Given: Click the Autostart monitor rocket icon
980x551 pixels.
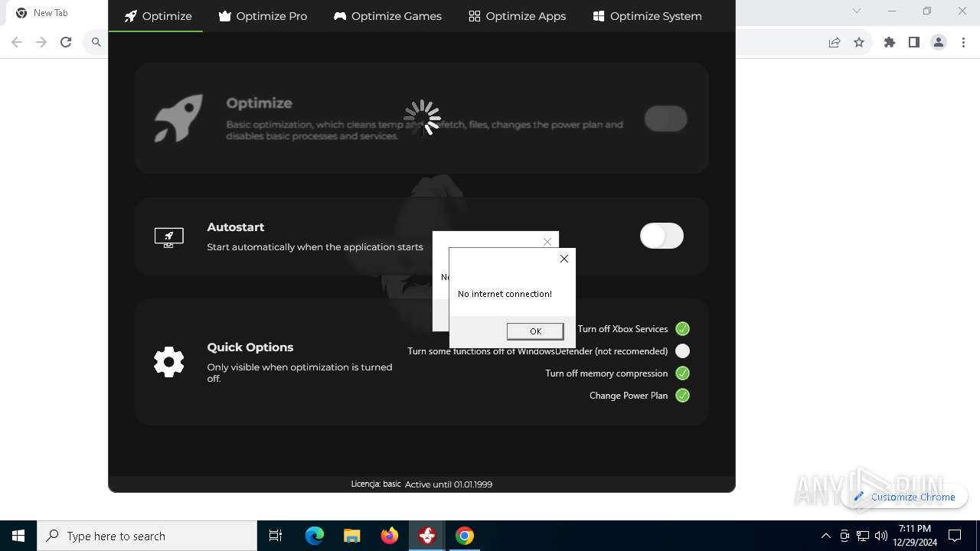Looking at the screenshot, I should click(169, 237).
